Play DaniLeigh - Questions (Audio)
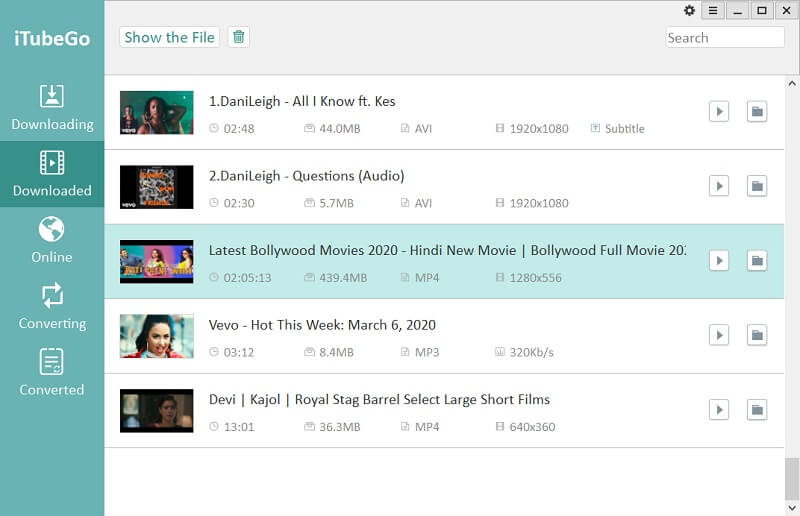800x516 pixels. pyautogui.click(x=719, y=186)
